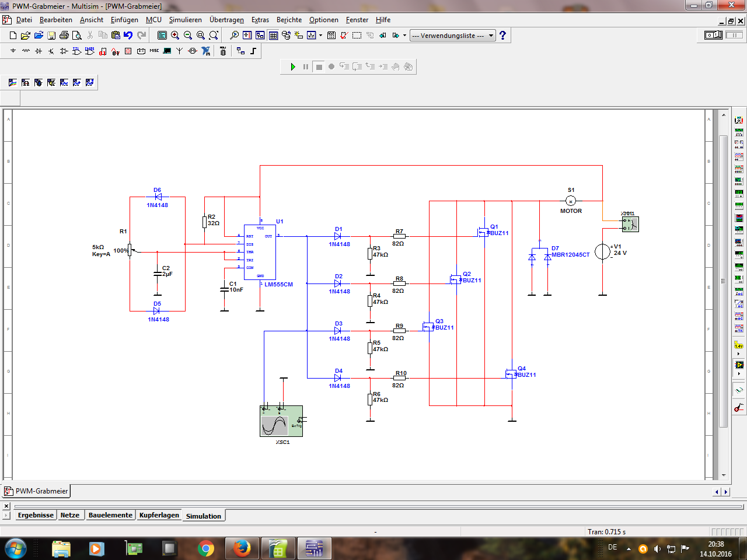Expand the Grapher analysis dropdown arrow
This screenshot has height=560, width=747.
click(x=320, y=36)
